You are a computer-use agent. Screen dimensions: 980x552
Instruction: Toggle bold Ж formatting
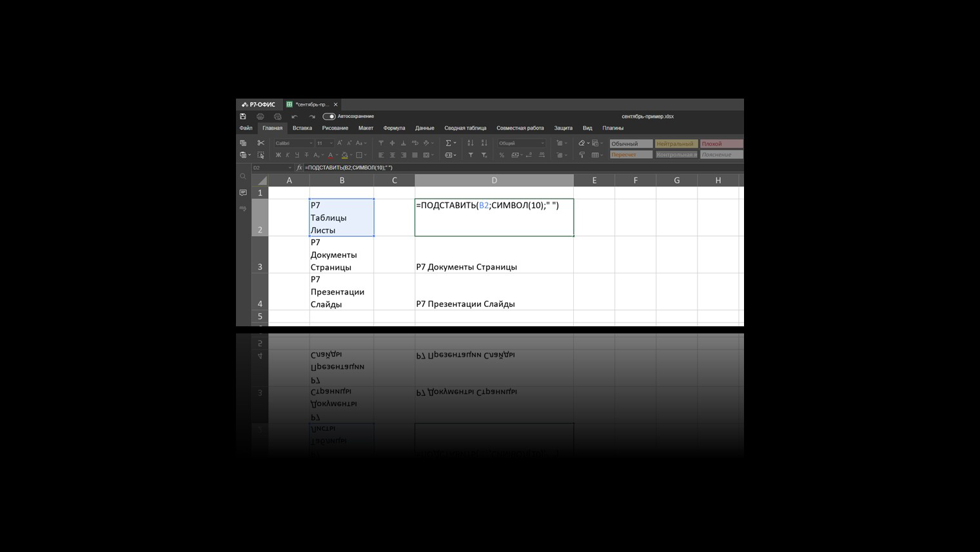coord(278,155)
